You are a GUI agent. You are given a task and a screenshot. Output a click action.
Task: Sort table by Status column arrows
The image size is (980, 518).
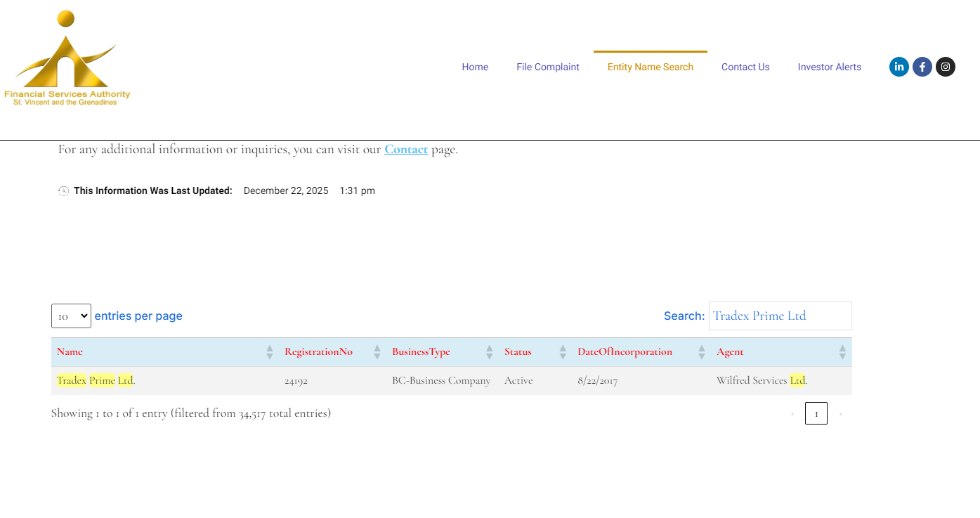coord(563,352)
